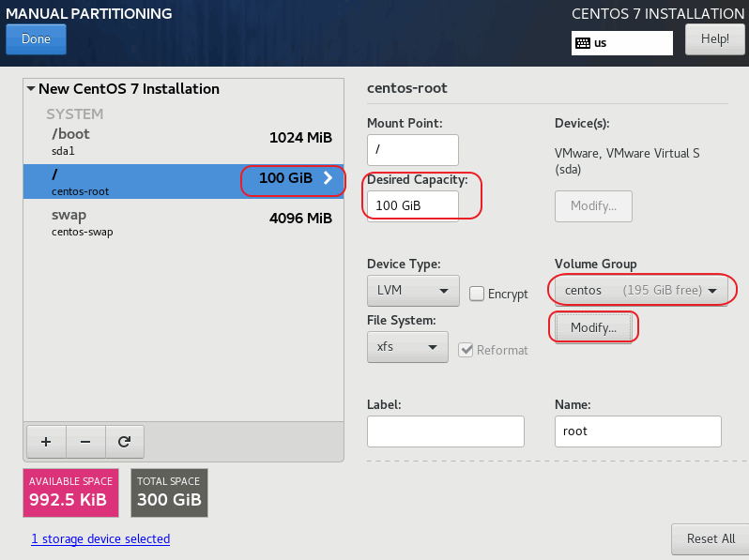
Task: Open the 1 storage device selected link
Action: tap(100, 539)
